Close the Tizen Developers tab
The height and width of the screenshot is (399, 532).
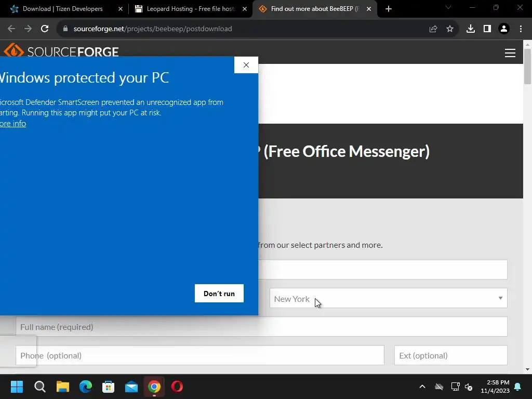pos(121,9)
